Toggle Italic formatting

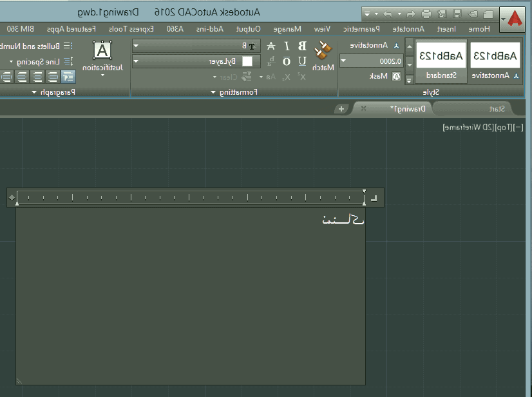287,46
